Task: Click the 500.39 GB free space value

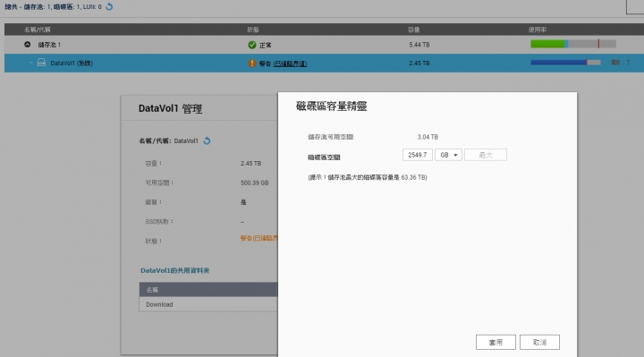Action: 254,183
